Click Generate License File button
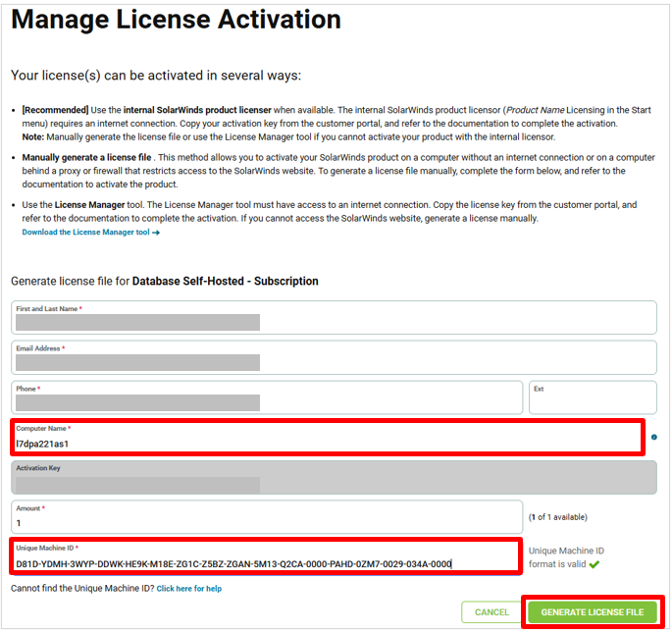 tap(593, 612)
